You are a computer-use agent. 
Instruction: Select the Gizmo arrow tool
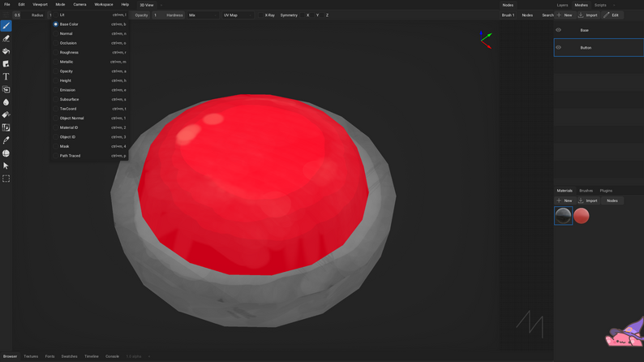tap(6, 166)
